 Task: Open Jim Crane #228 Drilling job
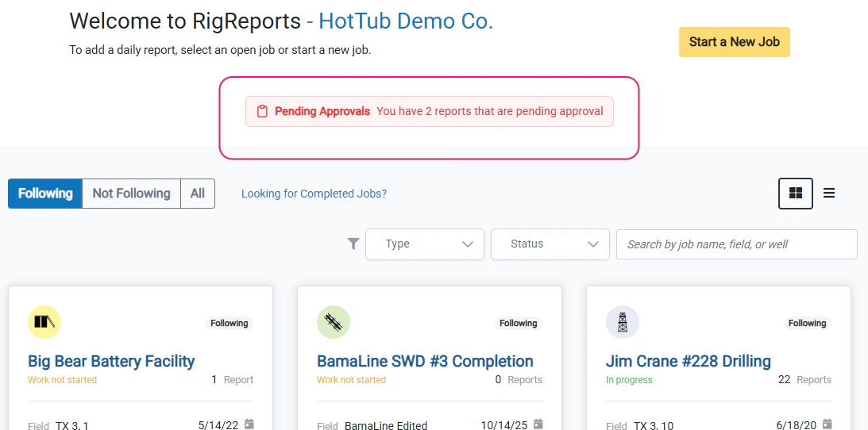(x=688, y=361)
